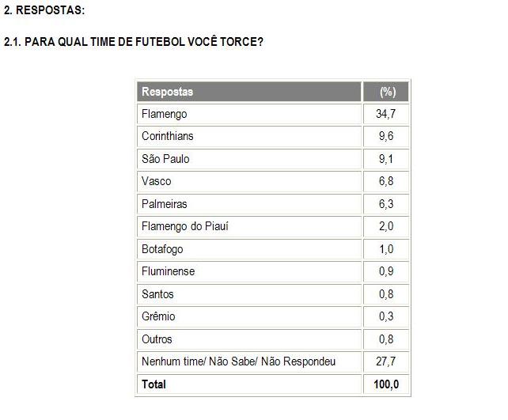Click the 100,0 total value
The width and height of the screenshot is (508, 420).
point(386,384)
